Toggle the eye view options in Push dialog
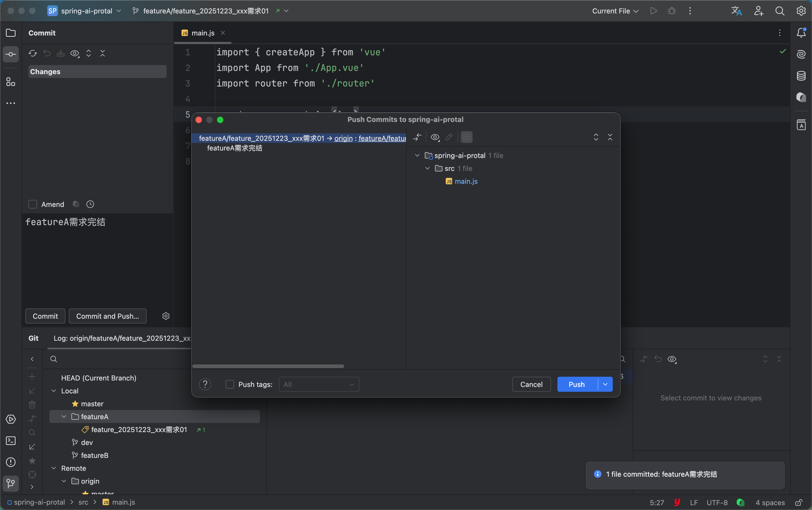The width and height of the screenshot is (812, 510). point(435,137)
